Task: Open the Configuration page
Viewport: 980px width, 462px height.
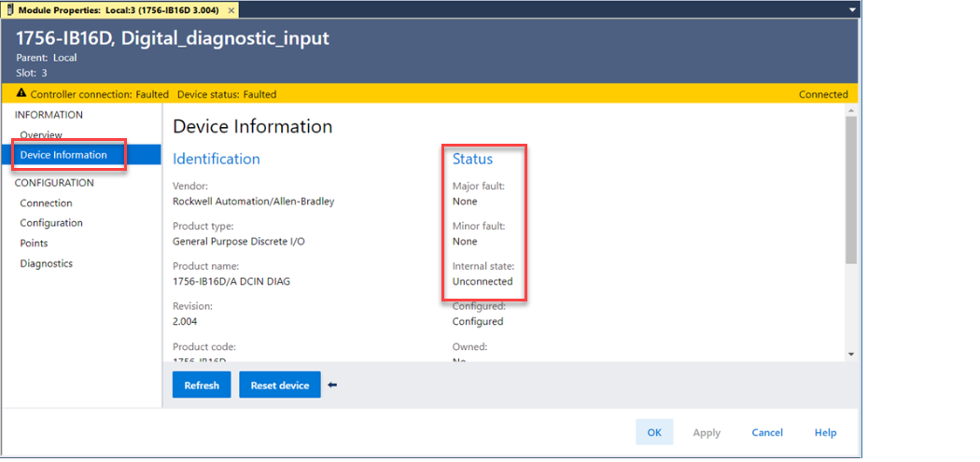Action: 51,223
